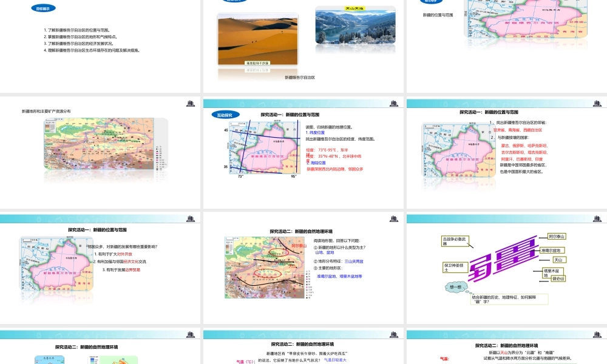Click the blue 互动探究 oval badge
The height and width of the screenshot is (364, 607).
pos(225,115)
